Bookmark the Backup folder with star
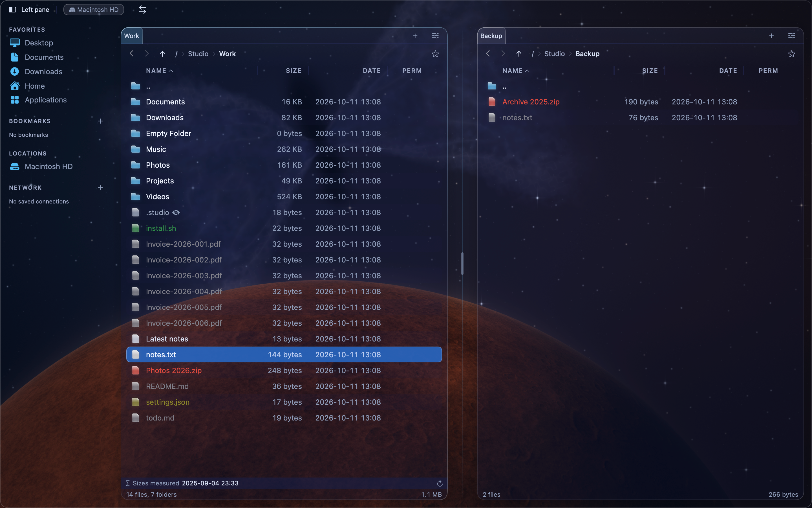Image resolution: width=812 pixels, height=508 pixels. tap(791, 54)
